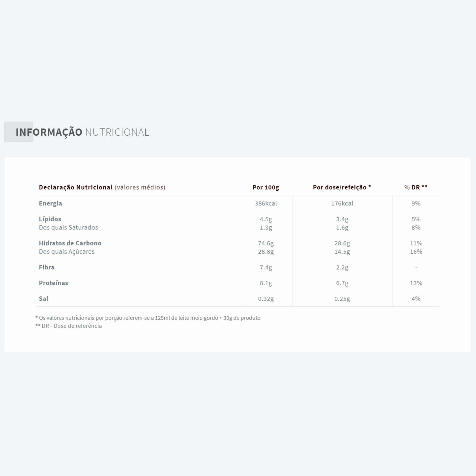The height and width of the screenshot is (476, 476).
Task: Select the 176kcal per-serving value
Action: (x=342, y=203)
